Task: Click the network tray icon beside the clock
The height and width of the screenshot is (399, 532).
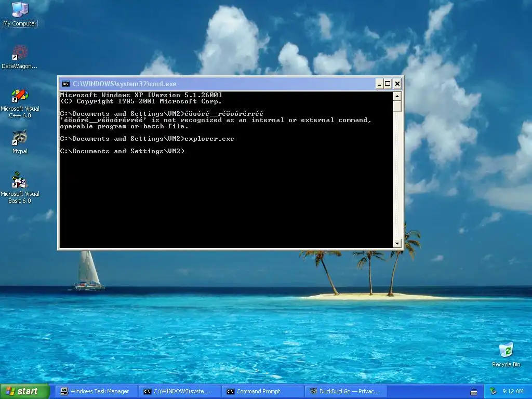Action: pos(494,392)
